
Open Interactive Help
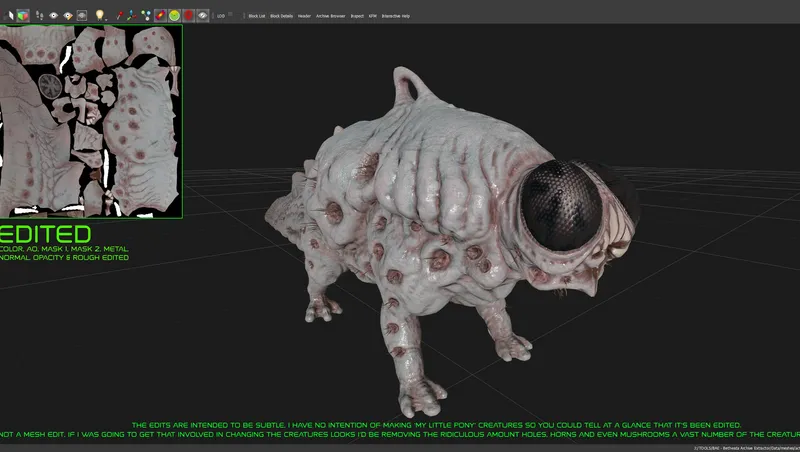coord(396,16)
